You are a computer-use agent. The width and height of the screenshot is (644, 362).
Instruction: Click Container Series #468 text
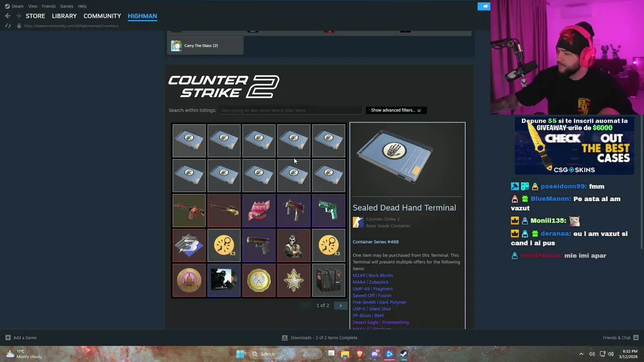[x=376, y=242]
